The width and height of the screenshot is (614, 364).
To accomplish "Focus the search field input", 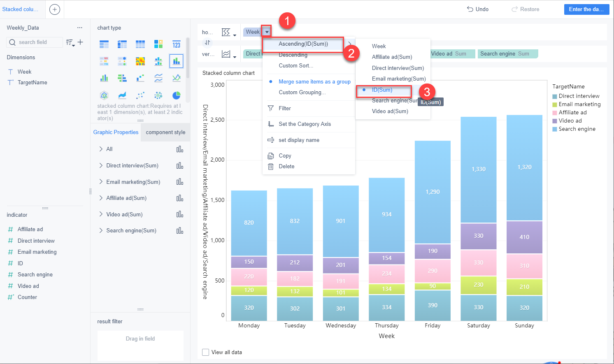I will pyautogui.click(x=35, y=42).
